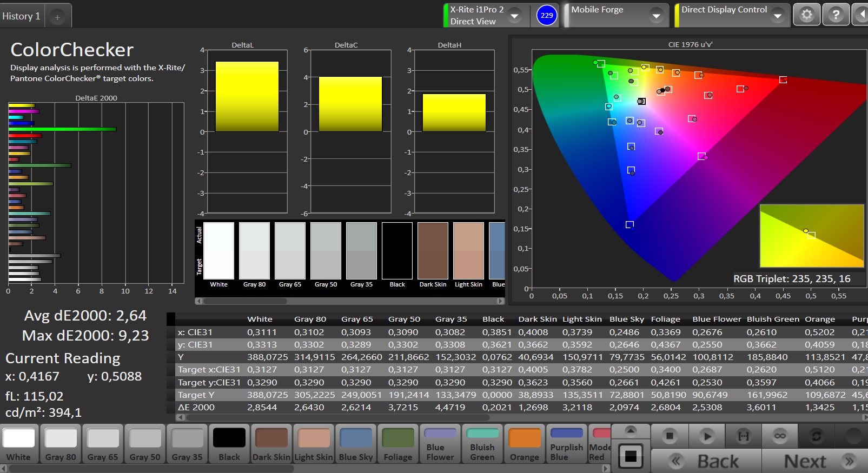Click the Back button
This screenshot has width=868, height=473.
coord(706,461)
